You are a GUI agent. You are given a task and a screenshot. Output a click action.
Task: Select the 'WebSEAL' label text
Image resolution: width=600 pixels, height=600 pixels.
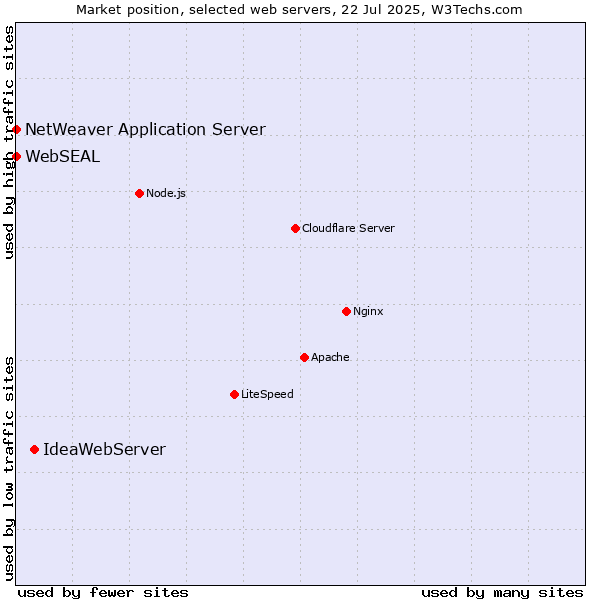click(63, 157)
